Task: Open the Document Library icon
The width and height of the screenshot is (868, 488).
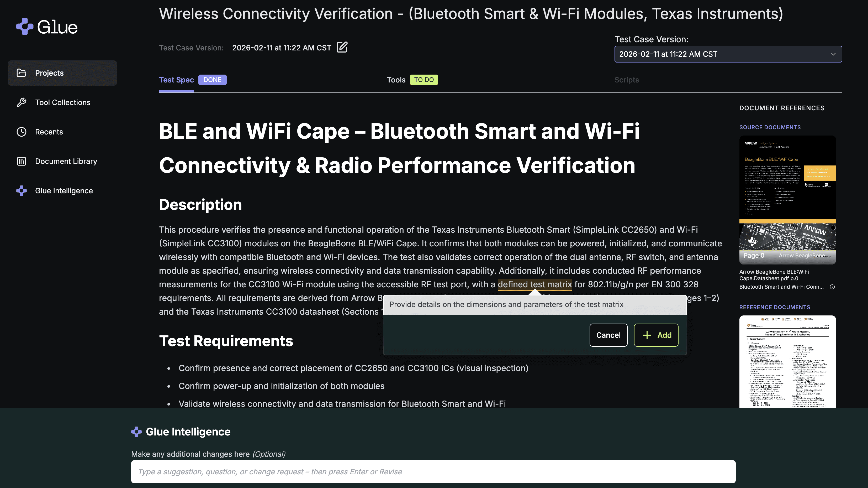Action: 22,161
